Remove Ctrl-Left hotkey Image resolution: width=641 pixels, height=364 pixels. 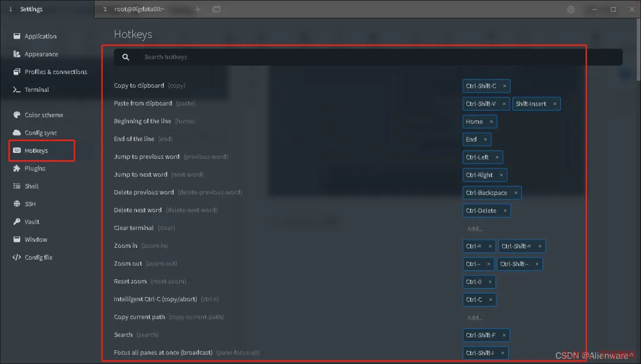(497, 157)
